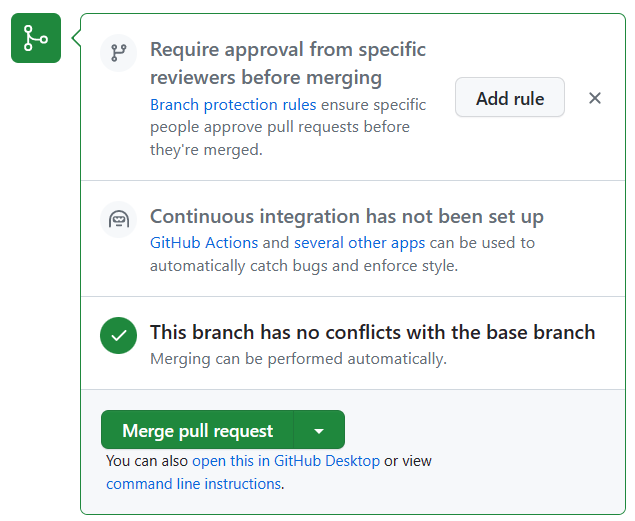Screen dimensions: 635x521
Task: Click the green checkmark circle icon
Action: [x=118, y=336]
